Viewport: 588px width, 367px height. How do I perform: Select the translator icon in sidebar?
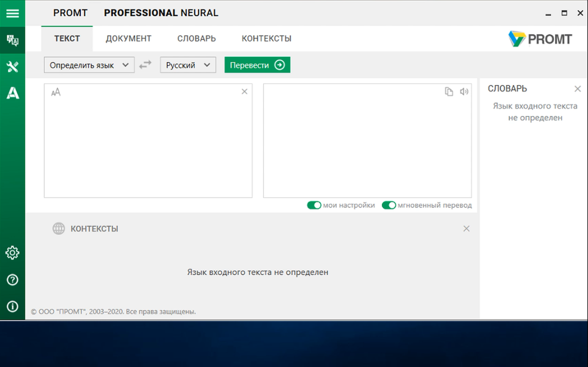tap(12, 41)
